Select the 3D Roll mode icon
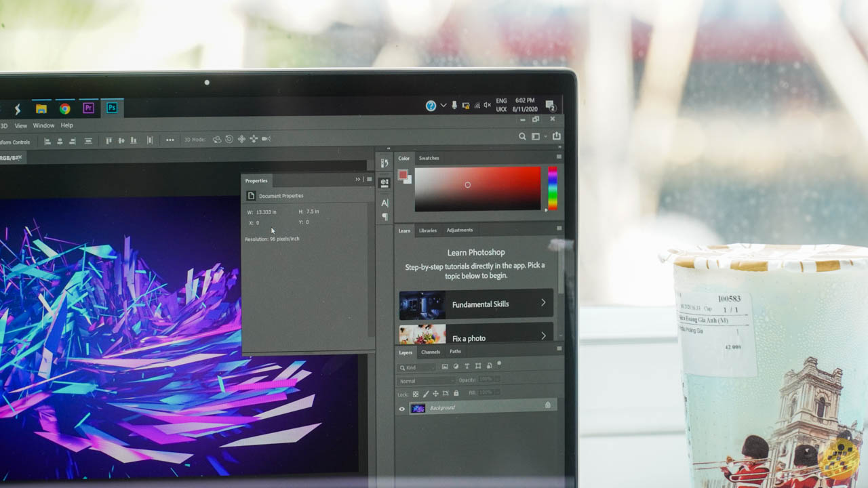The width and height of the screenshot is (868, 488). tap(229, 139)
